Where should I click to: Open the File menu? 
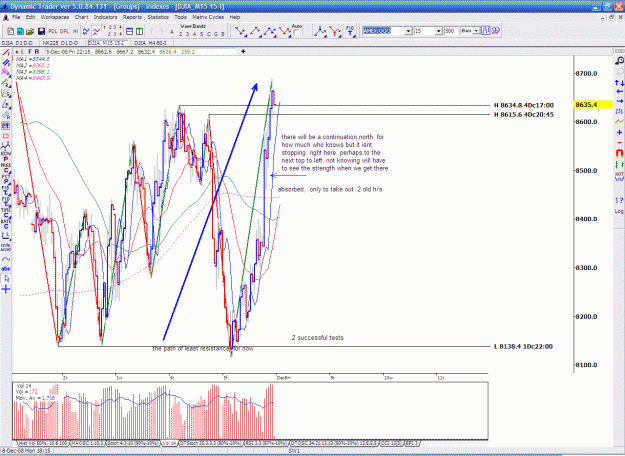click(16, 17)
